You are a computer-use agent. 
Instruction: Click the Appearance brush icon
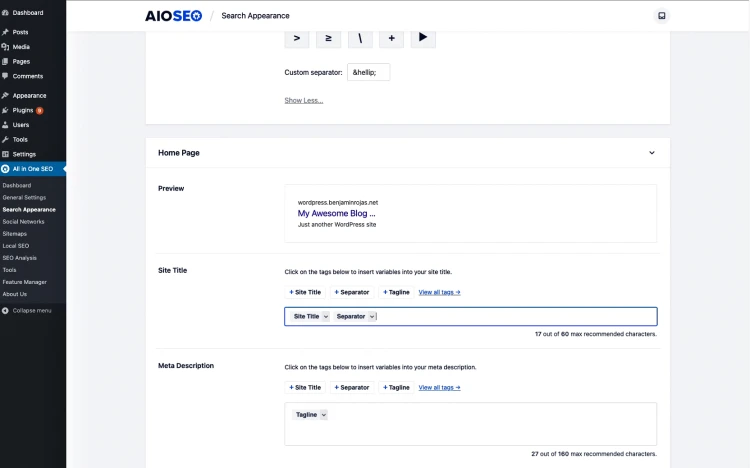tap(5, 96)
